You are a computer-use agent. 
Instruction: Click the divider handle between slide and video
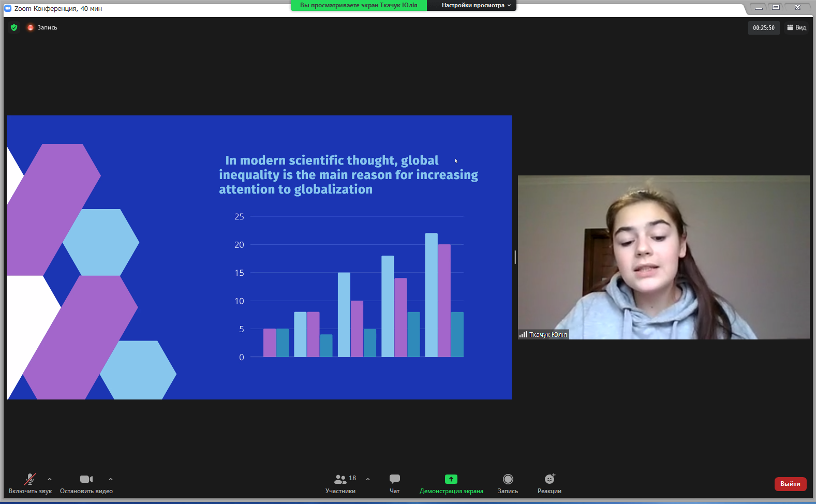click(x=515, y=257)
